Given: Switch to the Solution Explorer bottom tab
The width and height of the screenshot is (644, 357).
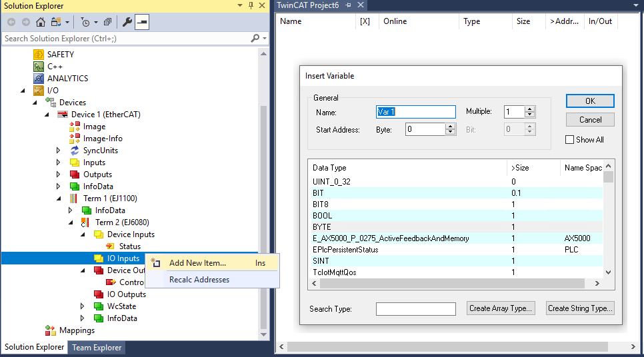Looking at the screenshot, I should pyautogui.click(x=35, y=347).
